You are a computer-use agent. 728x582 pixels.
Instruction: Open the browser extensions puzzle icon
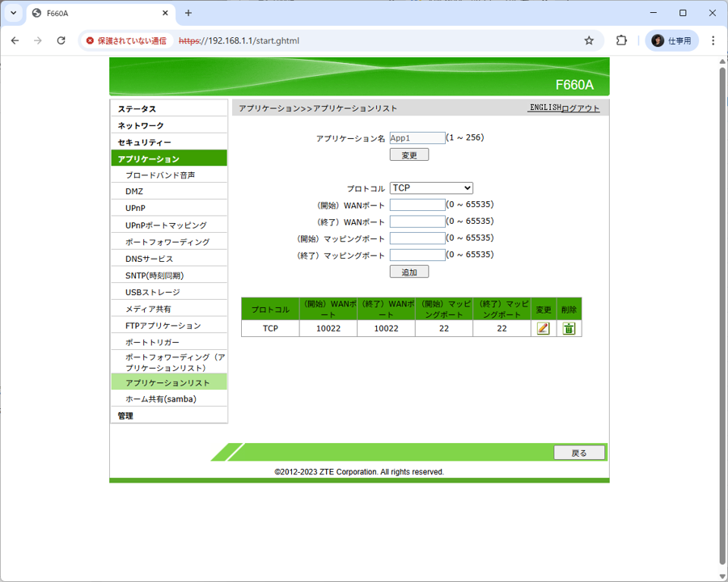click(622, 40)
